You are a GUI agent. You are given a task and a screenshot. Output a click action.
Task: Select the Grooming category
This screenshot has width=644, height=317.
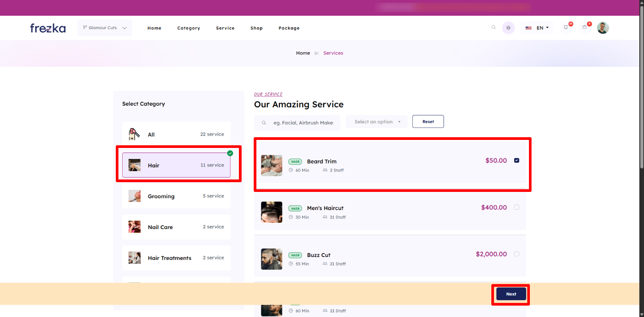click(176, 196)
